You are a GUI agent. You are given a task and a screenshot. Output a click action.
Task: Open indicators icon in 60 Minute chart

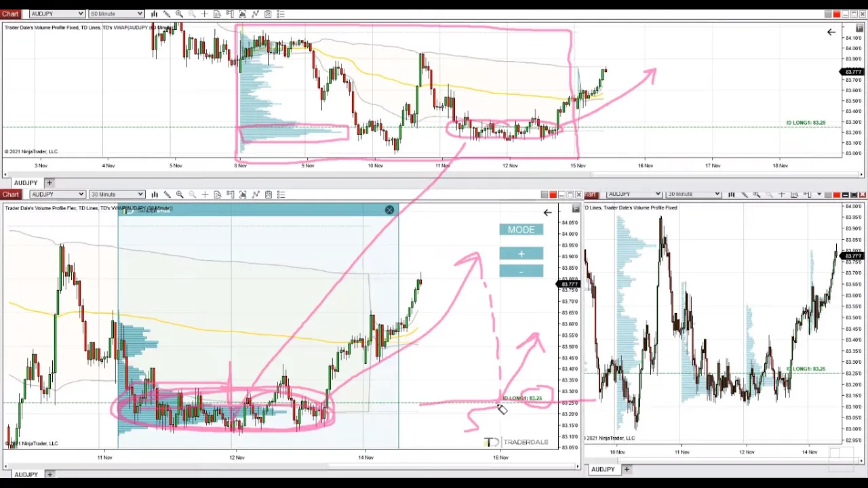(255, 14)
